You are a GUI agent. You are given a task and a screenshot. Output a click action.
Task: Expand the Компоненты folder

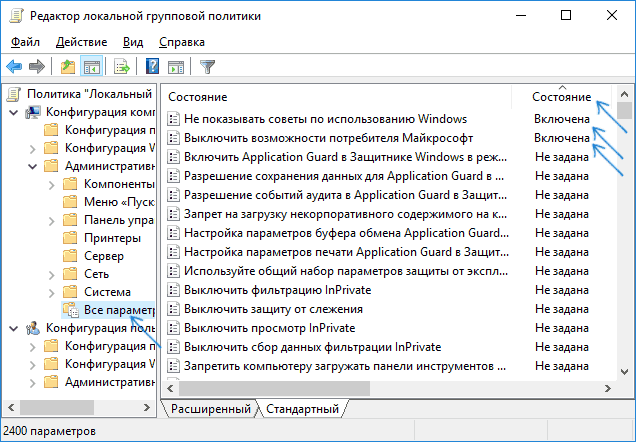pyautogui.click(x=52, y=185)
